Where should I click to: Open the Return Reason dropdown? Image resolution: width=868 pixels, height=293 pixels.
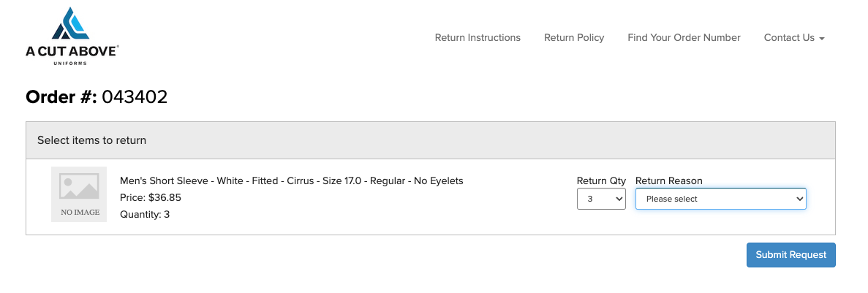[721, 199]
